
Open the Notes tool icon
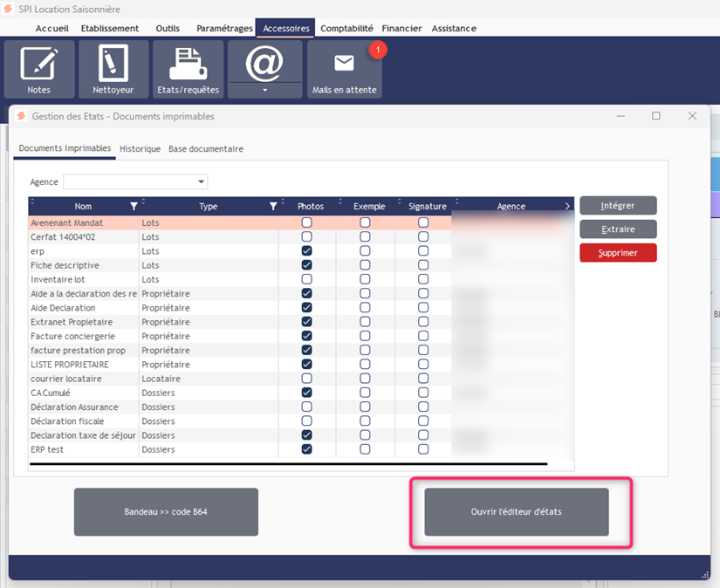[38, 64]
